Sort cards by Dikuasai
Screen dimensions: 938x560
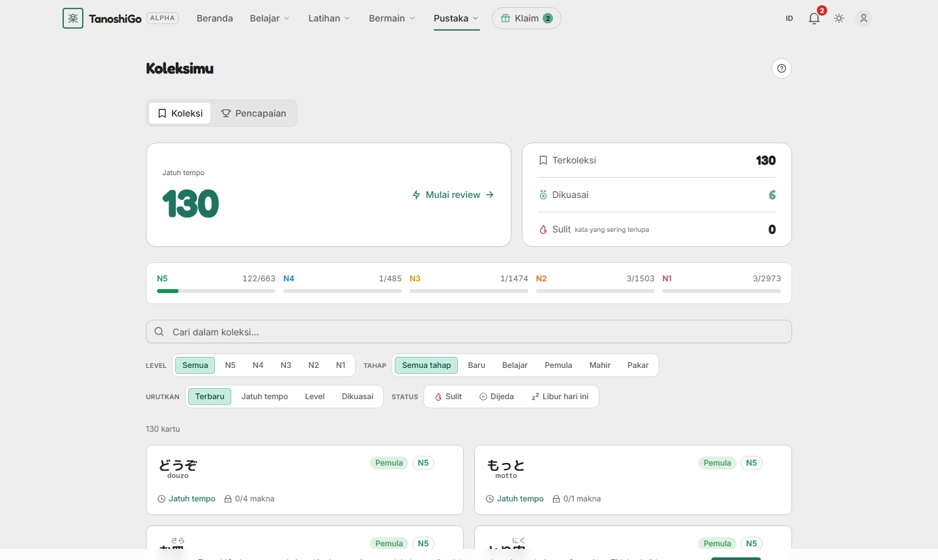(x=358, y=397)
